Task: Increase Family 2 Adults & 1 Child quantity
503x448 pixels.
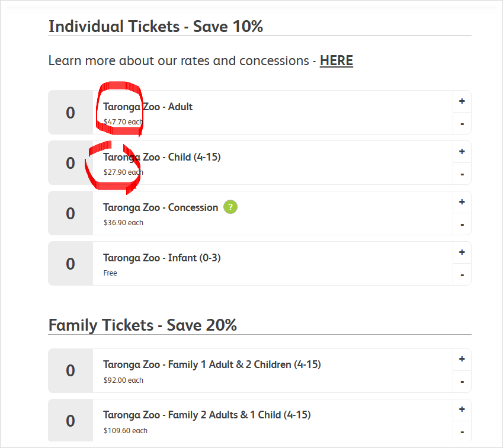Action: (x=462, y=409)
